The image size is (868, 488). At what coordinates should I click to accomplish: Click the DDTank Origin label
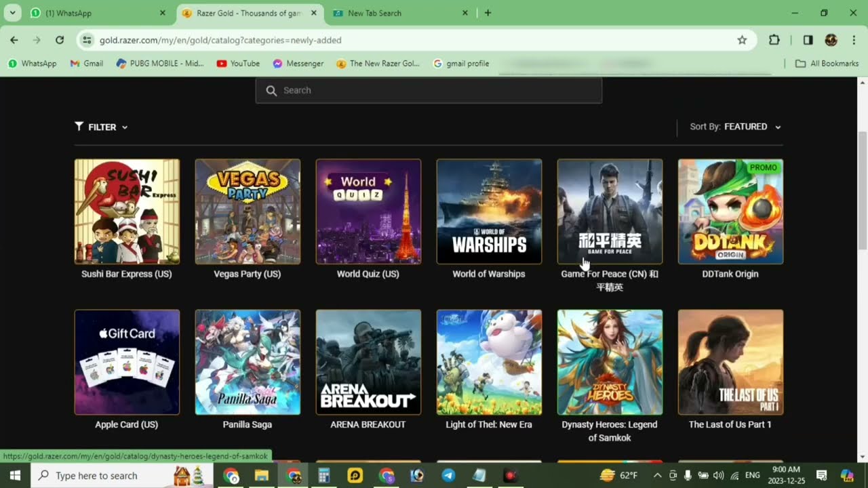[730, 274]
